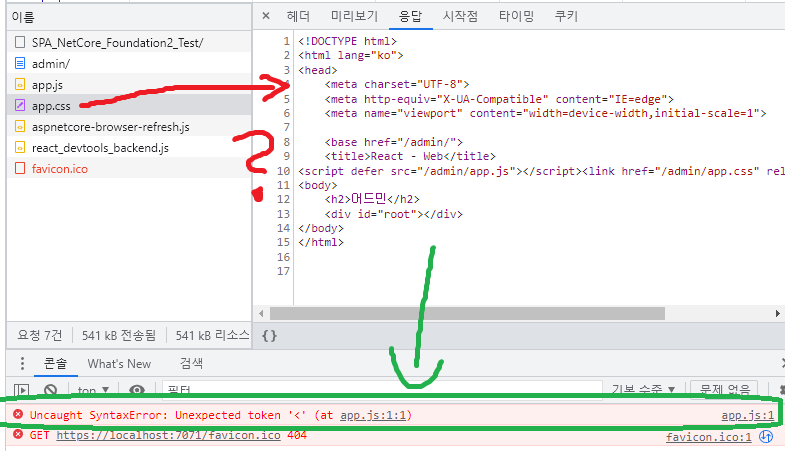The image size is (785, 451).
Task: Switch to the 타이밍 tab
Action: 516,16
